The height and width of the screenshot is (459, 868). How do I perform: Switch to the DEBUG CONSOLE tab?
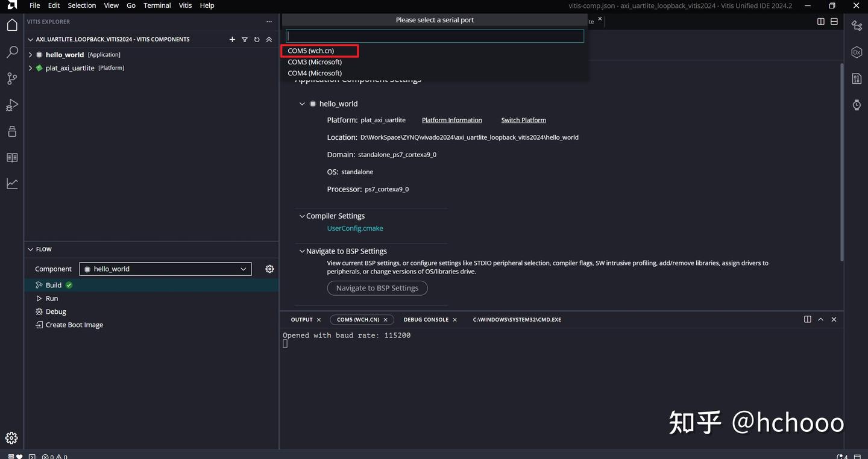(426, 320)
